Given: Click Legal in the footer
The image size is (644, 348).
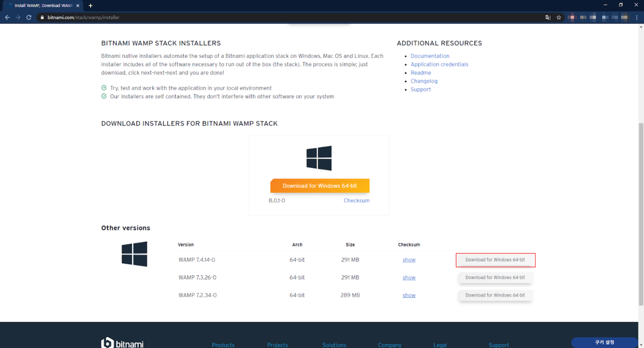Looking at the screenshot, I should click(440, 345).
